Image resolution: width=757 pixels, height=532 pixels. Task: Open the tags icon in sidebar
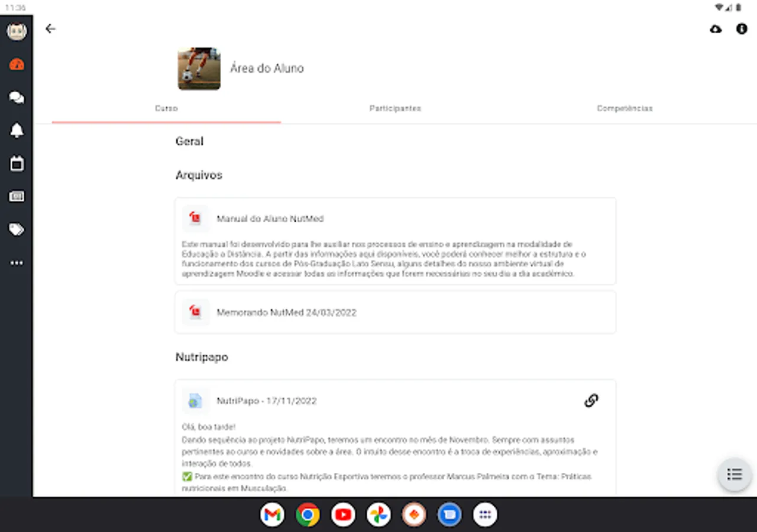[x=17, y=229]
